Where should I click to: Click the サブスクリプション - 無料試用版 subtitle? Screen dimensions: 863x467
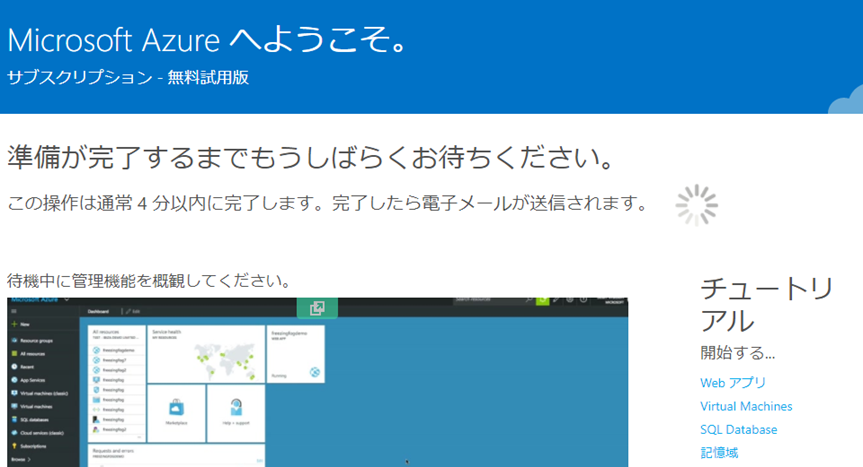128,77
